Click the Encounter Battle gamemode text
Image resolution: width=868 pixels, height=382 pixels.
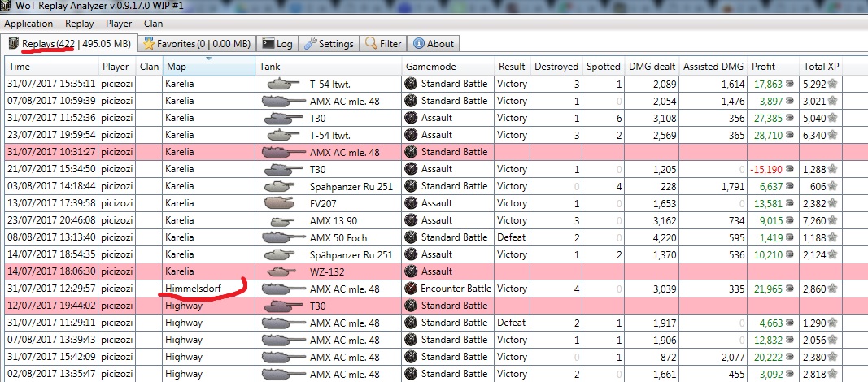click(x=456, y=289)
